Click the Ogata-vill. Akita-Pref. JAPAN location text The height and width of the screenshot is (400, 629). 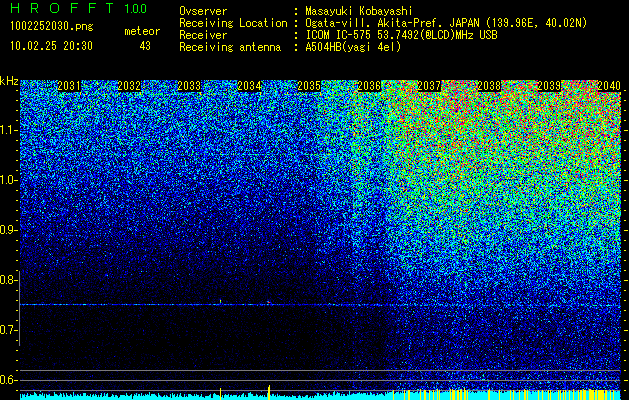(446, 23)
